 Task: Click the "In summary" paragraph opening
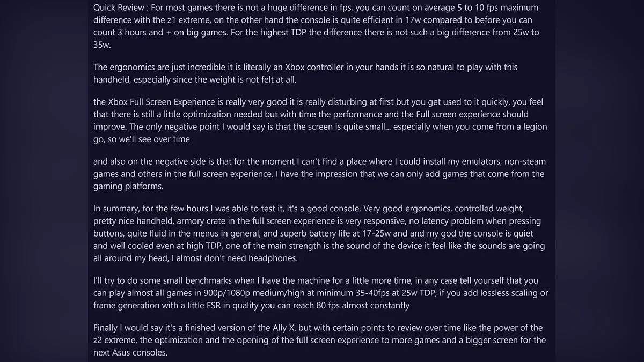click(x=115, y=209)
